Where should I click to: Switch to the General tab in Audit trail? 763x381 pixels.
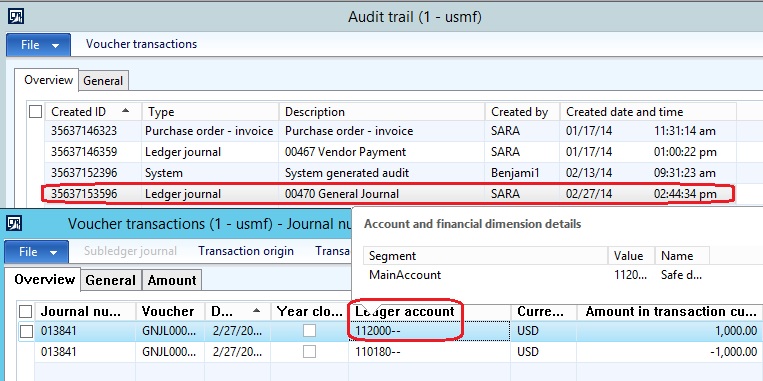pyautogui.click(x=103, y=81)
